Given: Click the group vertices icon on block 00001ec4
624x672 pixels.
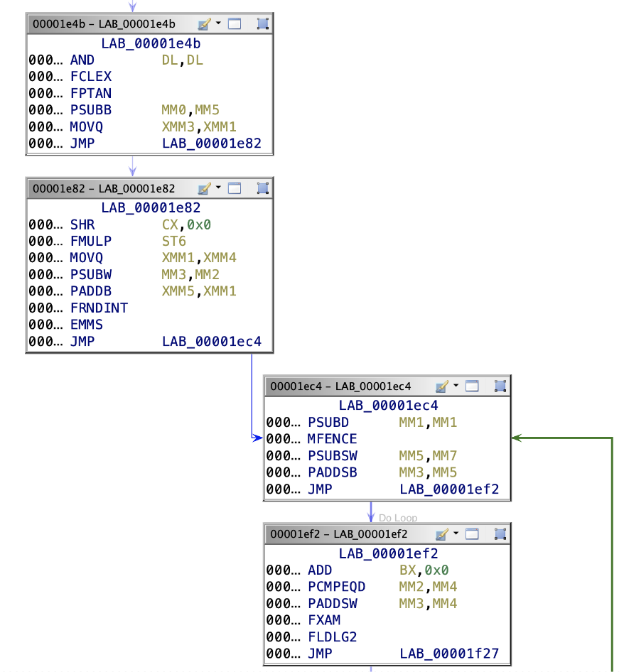Looking at the screenshot, I should (500, 386).
